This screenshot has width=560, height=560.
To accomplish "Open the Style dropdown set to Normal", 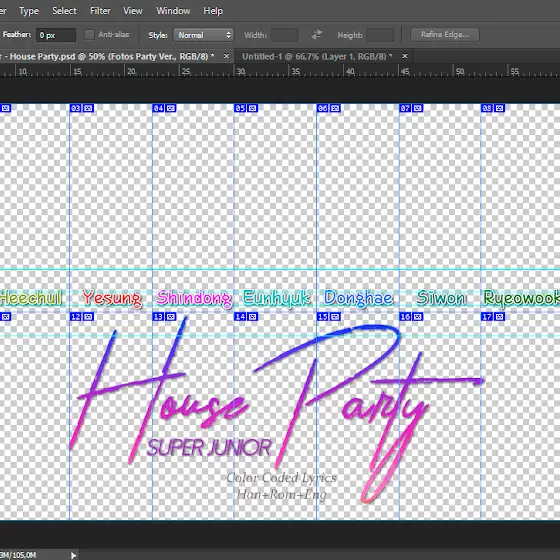I will pyautogui.click(x=204, y=35).
